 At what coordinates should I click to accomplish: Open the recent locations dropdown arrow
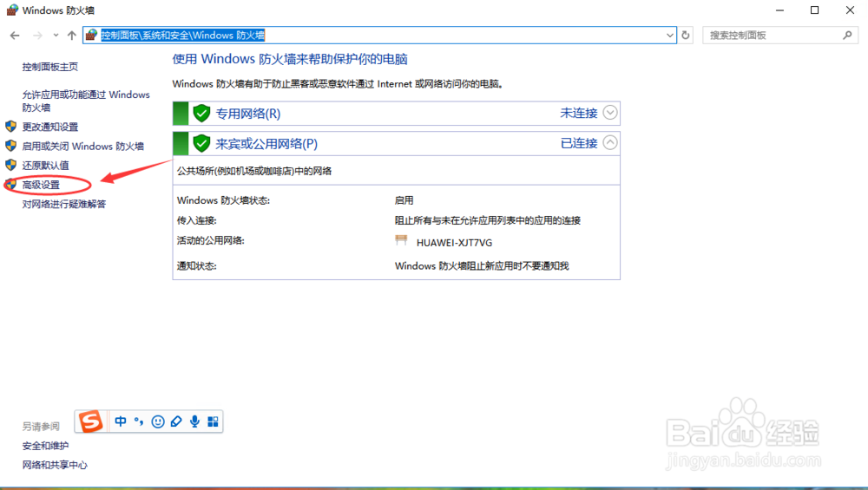(x=56, y=36)
